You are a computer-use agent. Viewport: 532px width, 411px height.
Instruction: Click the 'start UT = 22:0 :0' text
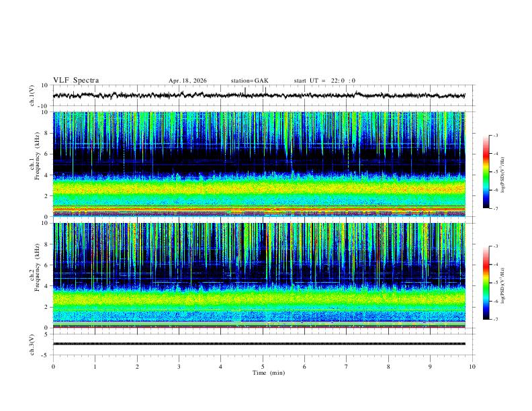[324, 81]
